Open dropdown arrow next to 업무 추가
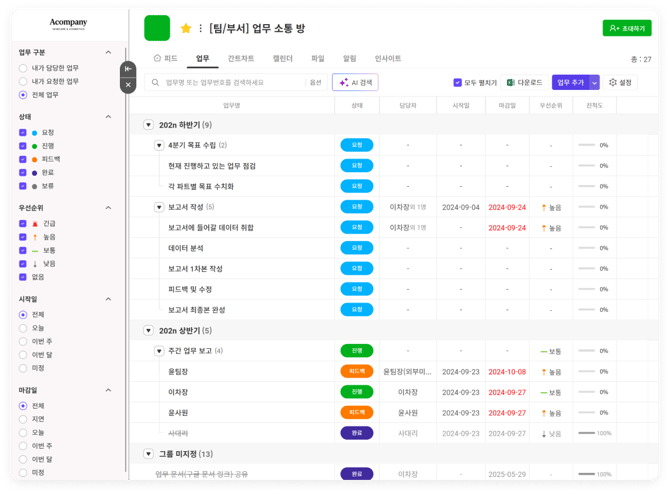670x494 pixels. click(x=595, y=82)
